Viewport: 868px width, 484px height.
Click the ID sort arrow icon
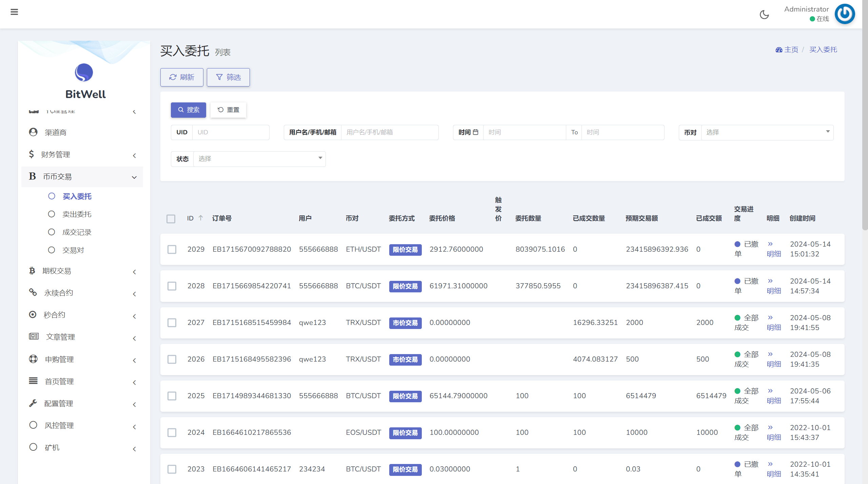pos(201,218)
